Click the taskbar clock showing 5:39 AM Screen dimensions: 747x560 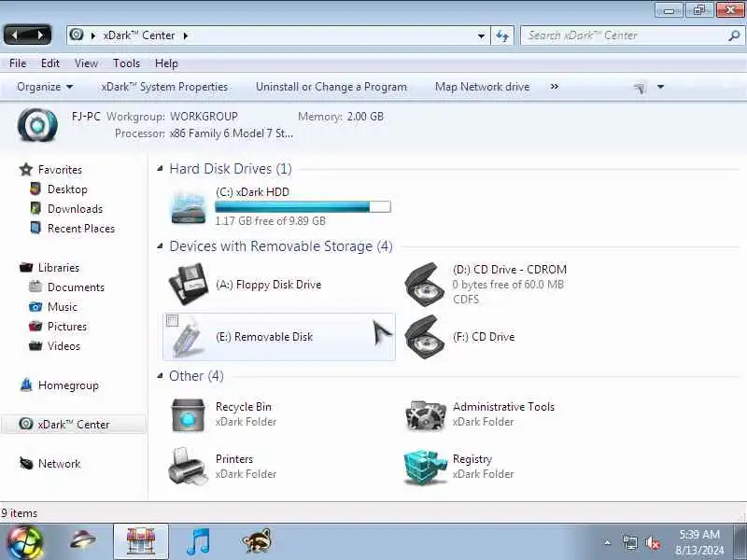click(698, 542)
